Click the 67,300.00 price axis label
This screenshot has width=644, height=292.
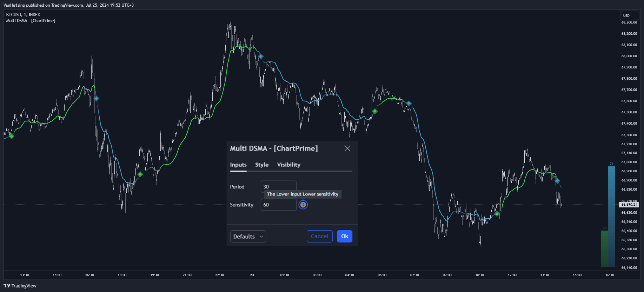(629, 135)
